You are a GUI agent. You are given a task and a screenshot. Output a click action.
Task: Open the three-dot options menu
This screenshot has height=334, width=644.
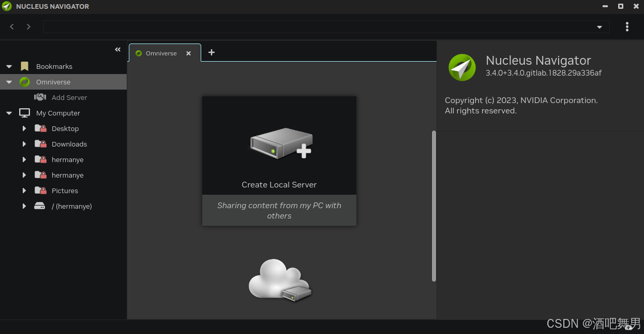(x=627, y=26)
